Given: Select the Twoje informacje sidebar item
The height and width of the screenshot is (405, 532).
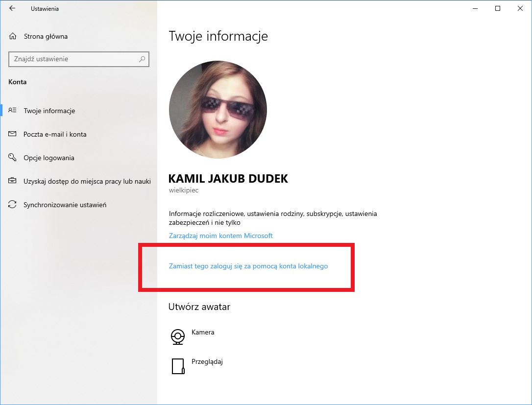Looking at the screenshot, I should coord(49,110).
